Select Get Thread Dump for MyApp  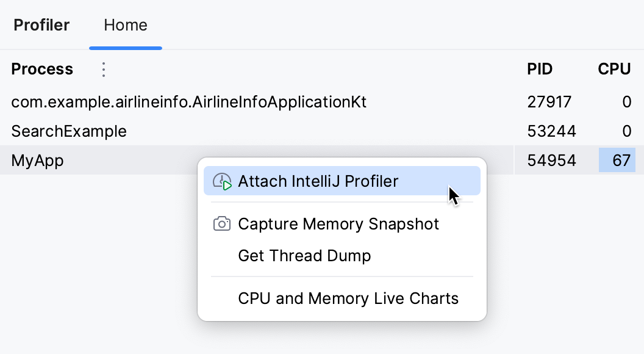pyautogui.click(x=305, y=256)
